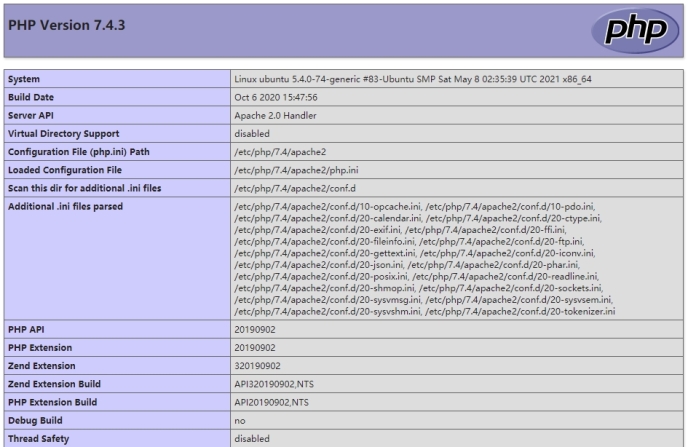
Task: Click the 20-iconv.ini file path
Action: tap(507, 253)
